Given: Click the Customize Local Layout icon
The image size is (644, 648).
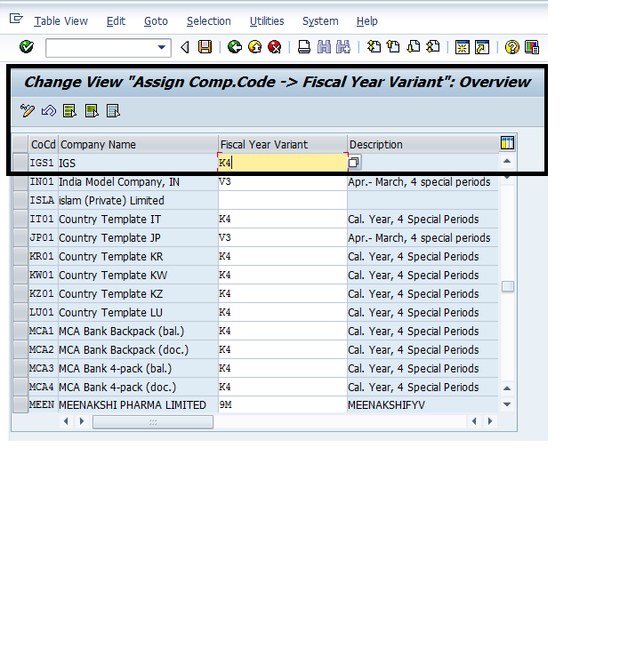Looking at the screenshot, I should coord(532,47).
